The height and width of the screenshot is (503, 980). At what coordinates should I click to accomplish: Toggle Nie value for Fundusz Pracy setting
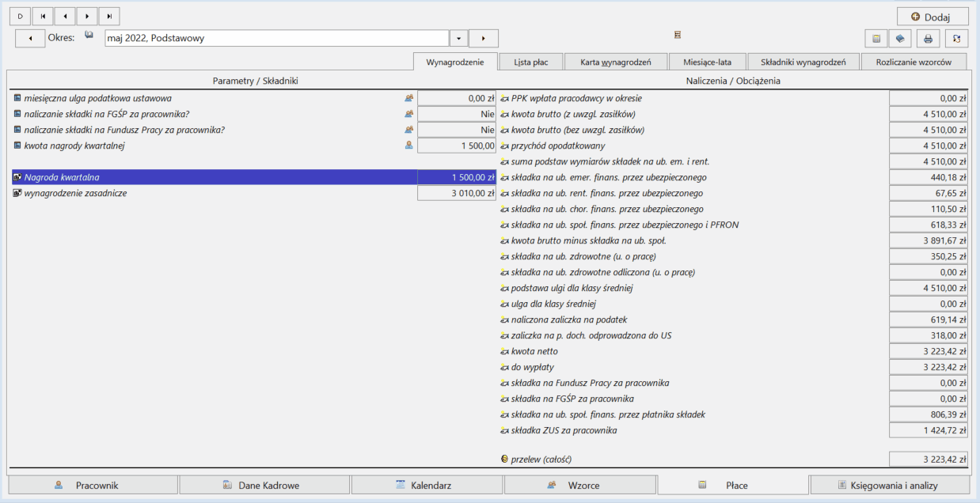pos(457,130)
